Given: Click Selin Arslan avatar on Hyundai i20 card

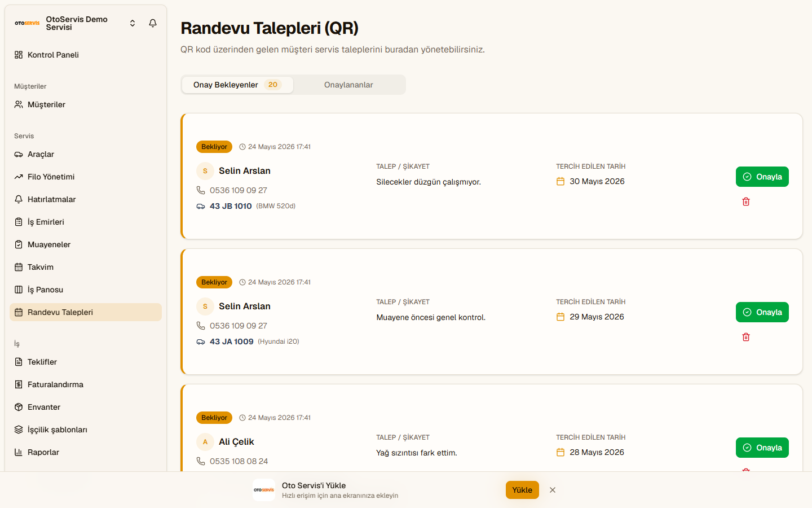Looking at the screenshot, I should click(205, 306).
